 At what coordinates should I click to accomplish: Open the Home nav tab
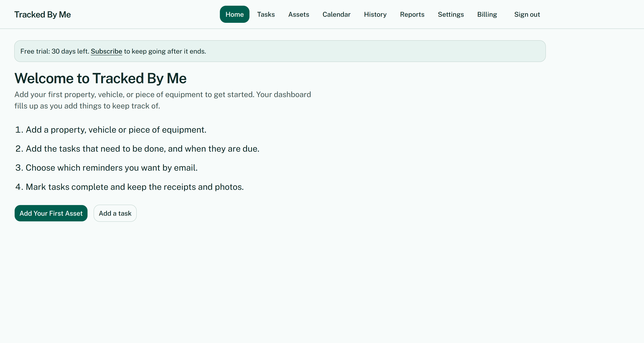[x=234, y=14]
